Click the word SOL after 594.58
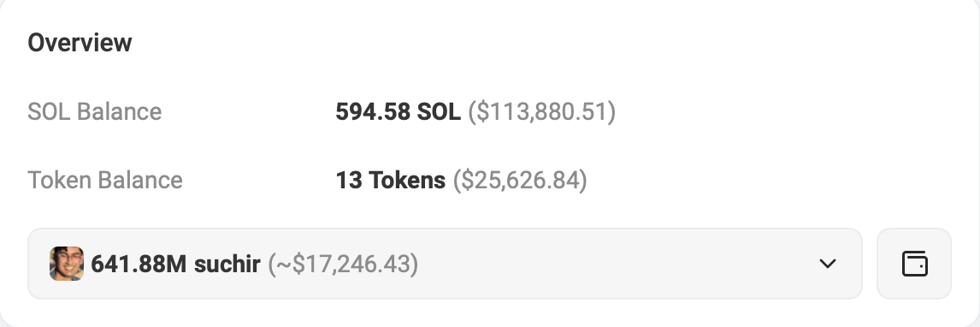 coord(439,112)
